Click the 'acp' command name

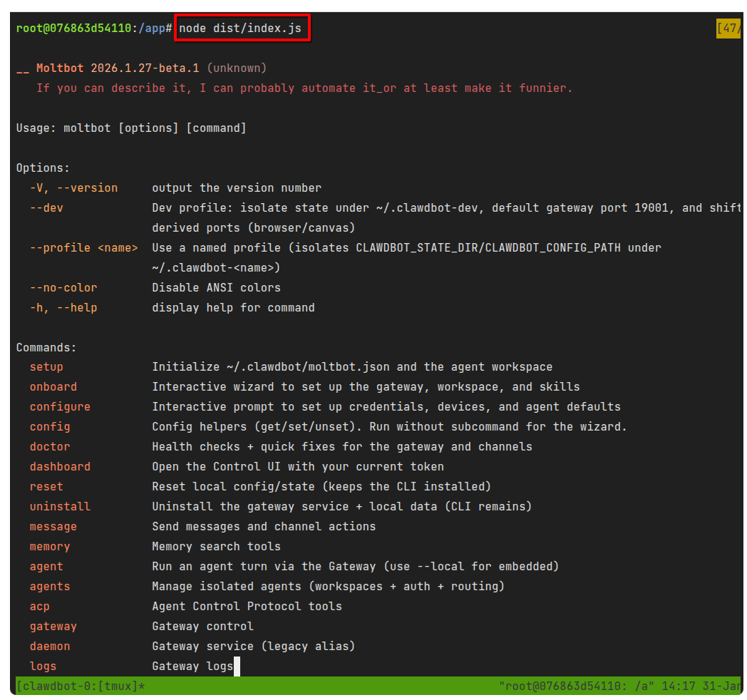(39, 607)
